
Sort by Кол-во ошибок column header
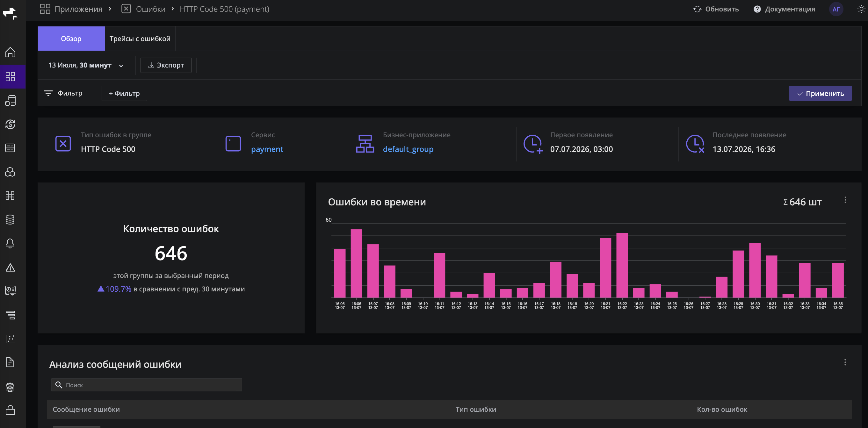(x=722, y=410)
